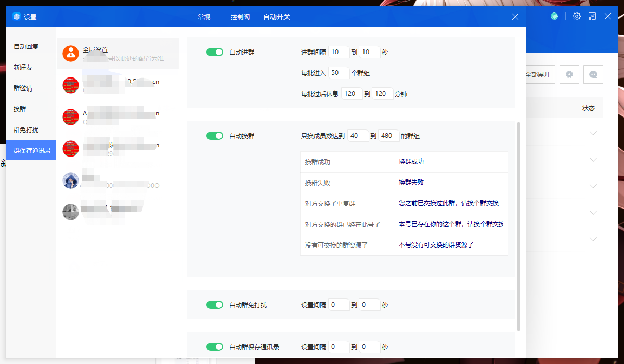The image size is (624, 364).
Task: Expand the first row chevron under 状态
Action: (x=593, y=133)
